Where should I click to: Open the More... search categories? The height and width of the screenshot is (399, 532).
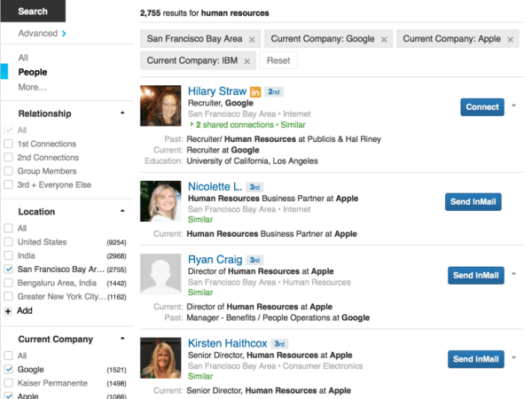33,87
